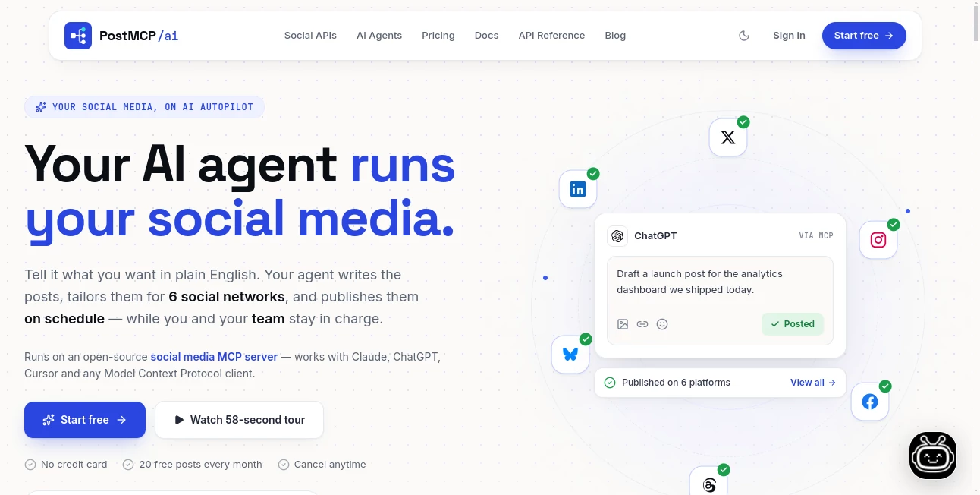Watch 58-second tour button
Viewport: 980px width, 495px height.
pyautogui.click(x=240, y=420)
